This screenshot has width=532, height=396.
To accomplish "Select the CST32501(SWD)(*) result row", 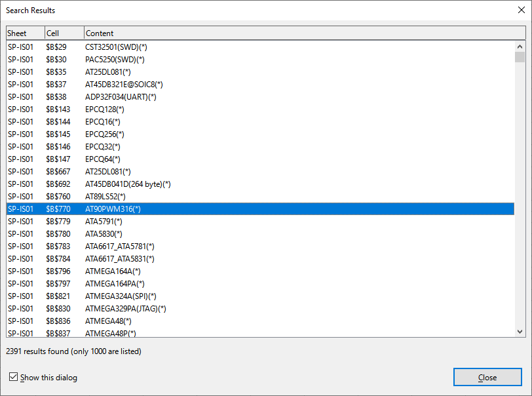I will [x=260, y=47].
